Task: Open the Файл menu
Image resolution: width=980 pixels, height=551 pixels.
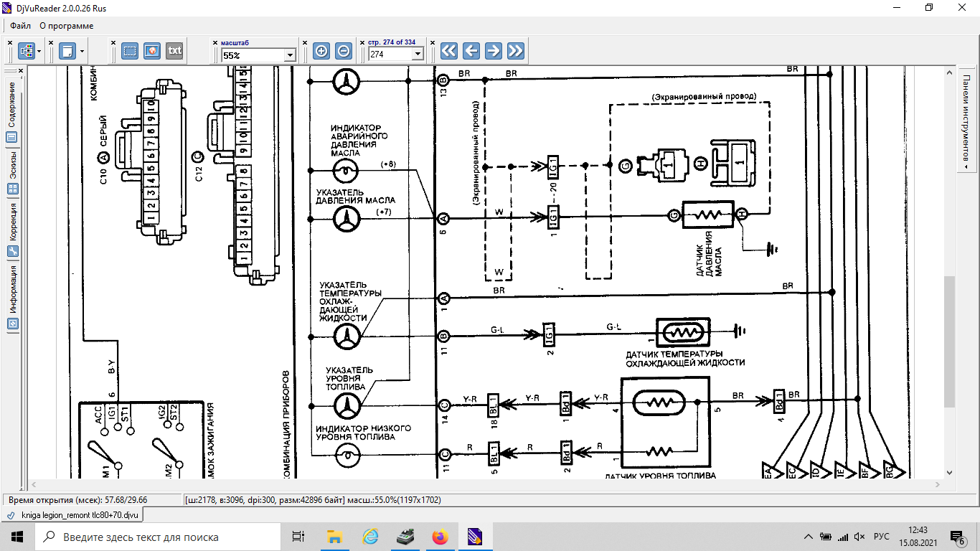Action: pyautogui.click(x=20, y=26)
